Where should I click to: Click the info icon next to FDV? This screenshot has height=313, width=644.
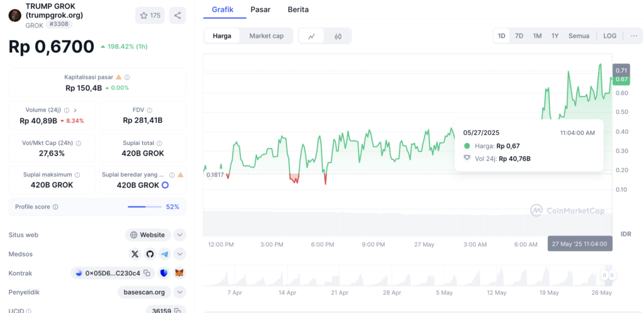(x=150, y=110)
